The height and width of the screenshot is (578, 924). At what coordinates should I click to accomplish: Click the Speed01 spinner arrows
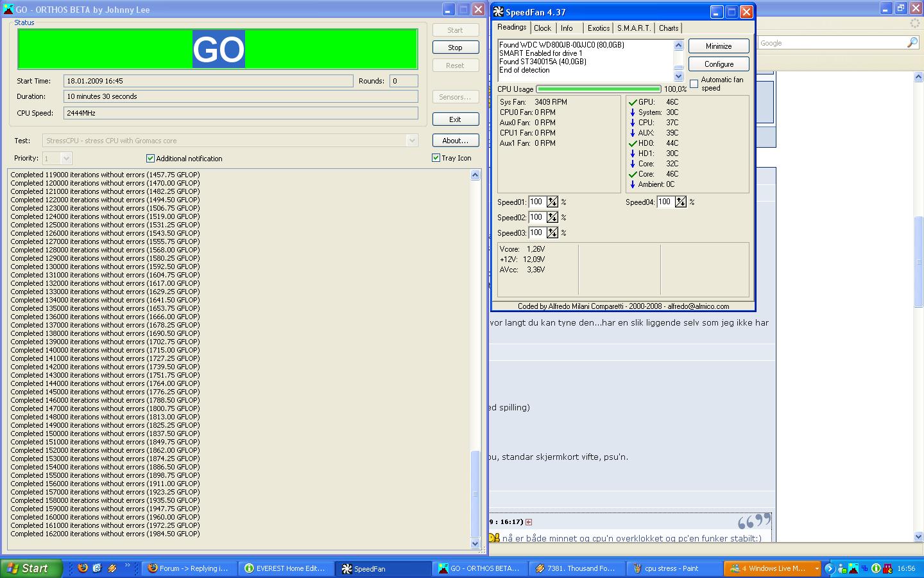(552, 202)
